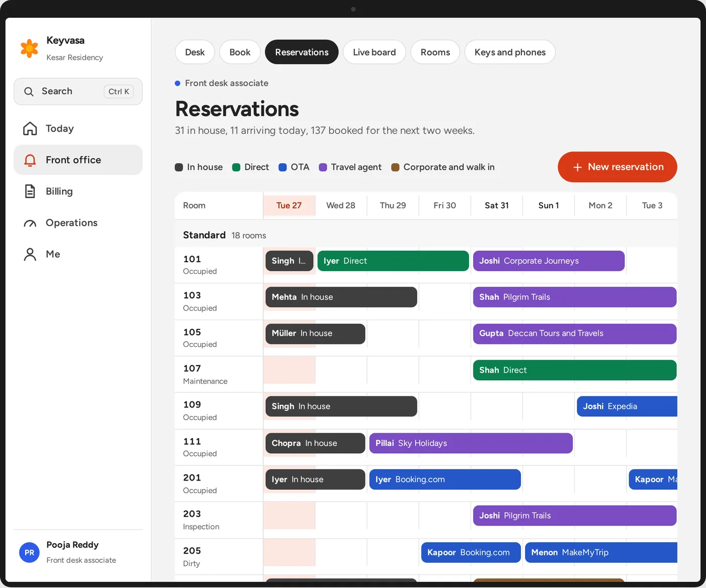Open the Live board tab
The height and width of the screenshot is (588, 706).
tap(374, 52)
